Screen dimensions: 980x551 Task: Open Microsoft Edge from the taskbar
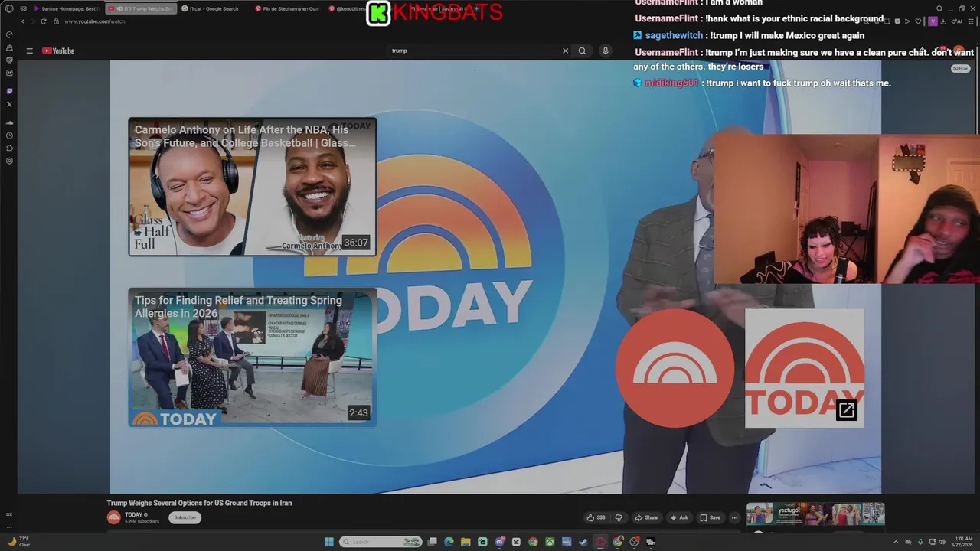[449, 542]
